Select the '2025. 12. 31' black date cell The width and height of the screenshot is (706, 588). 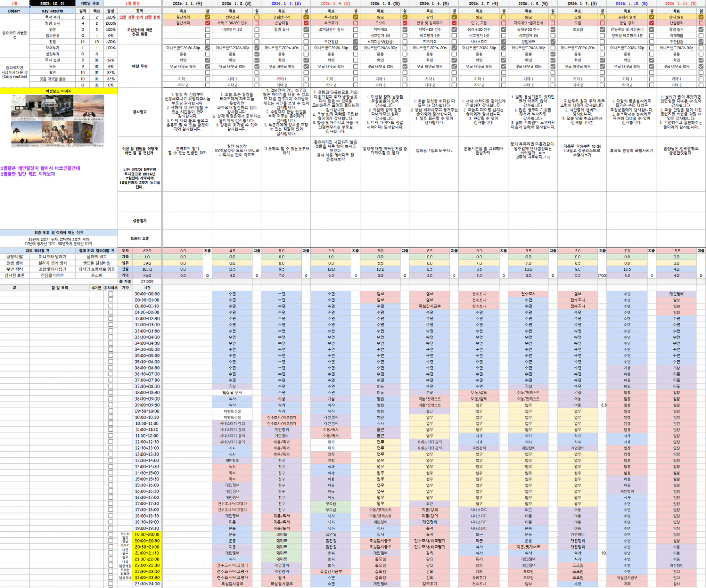tap(52, 3)
